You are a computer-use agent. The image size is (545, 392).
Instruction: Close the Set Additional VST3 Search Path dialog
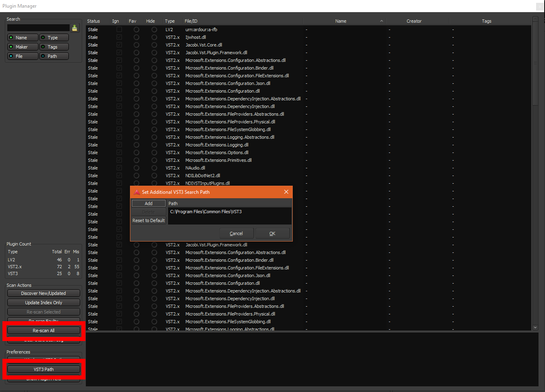click(286, 192)
